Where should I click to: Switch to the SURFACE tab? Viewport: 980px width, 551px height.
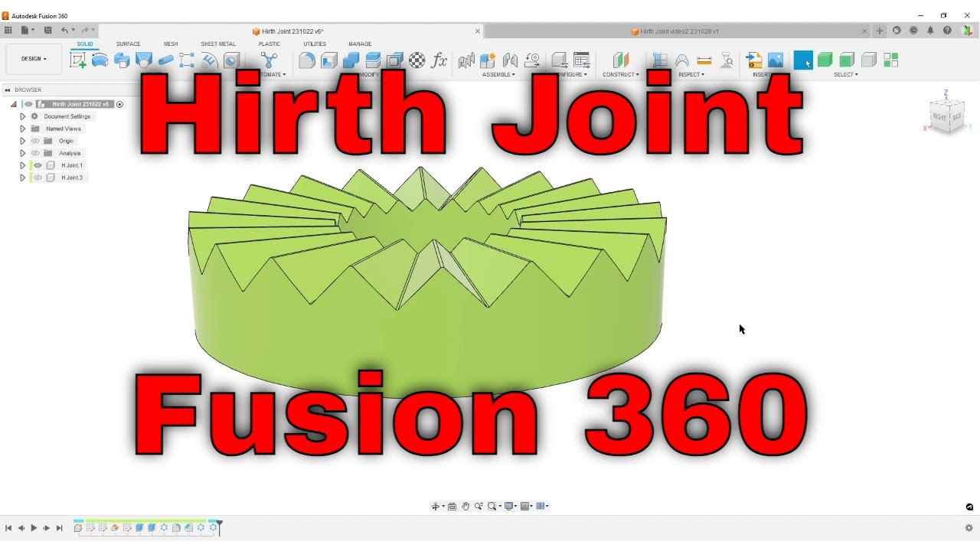(129, 44)
